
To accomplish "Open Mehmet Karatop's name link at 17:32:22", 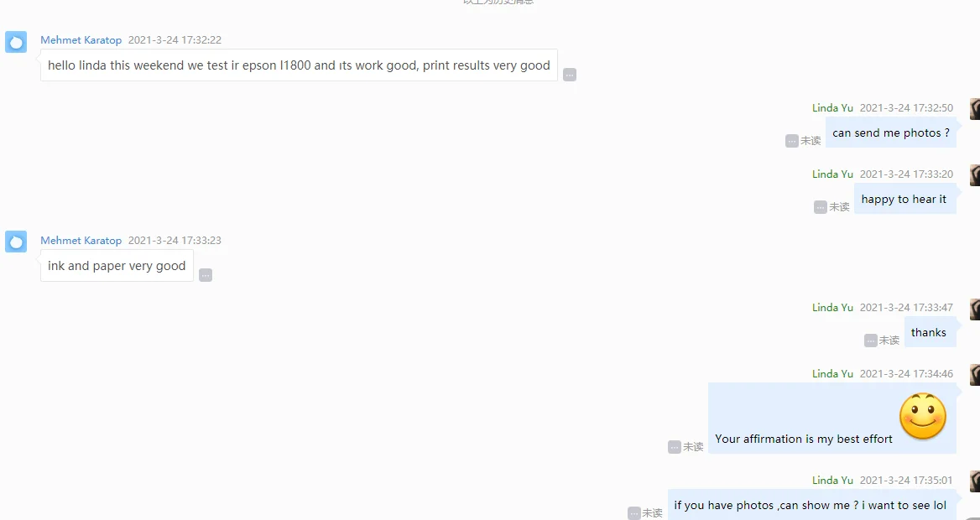I will tap(81, 40).
